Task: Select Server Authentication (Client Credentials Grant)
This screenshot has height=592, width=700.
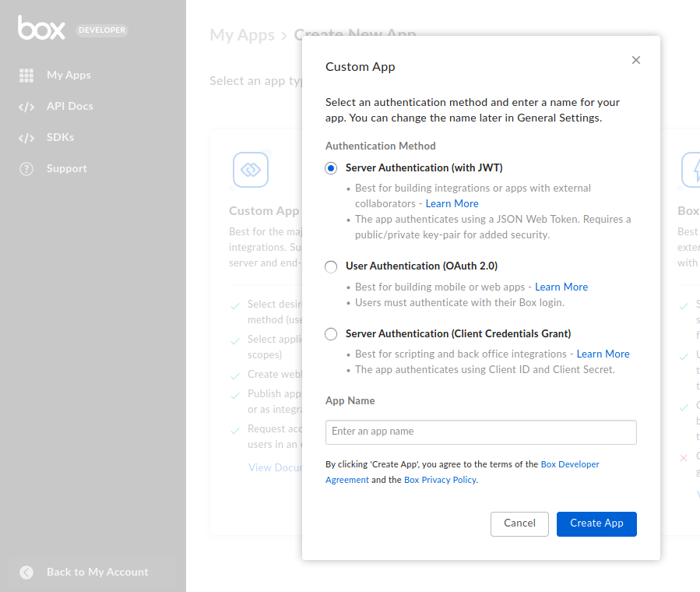Action: (331, 333)
